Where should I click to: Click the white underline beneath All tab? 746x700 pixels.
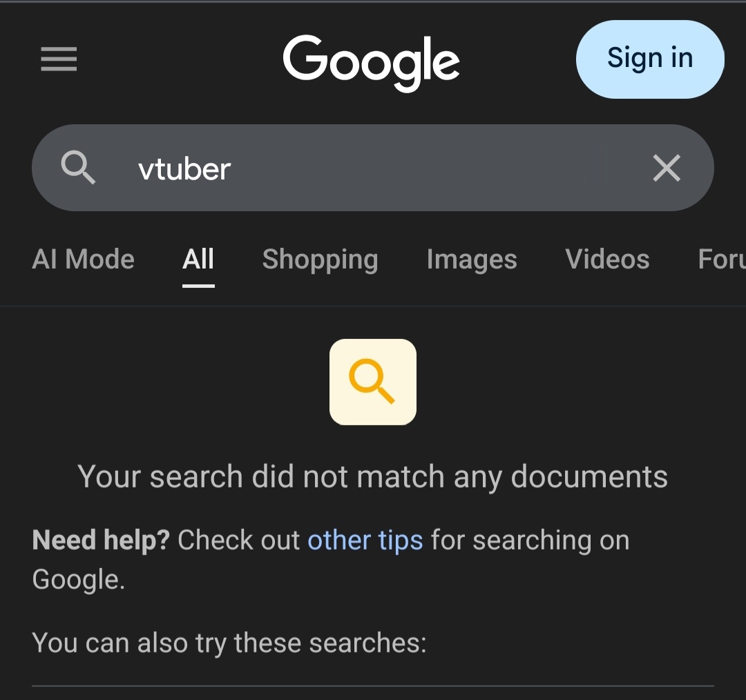coord(198,286)
